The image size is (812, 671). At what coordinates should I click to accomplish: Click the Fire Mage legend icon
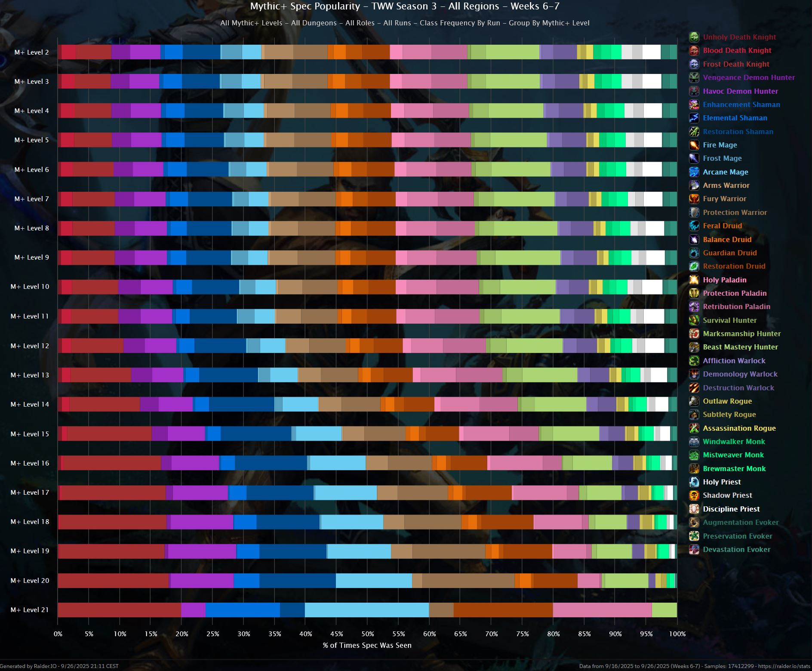click(694, 145)
